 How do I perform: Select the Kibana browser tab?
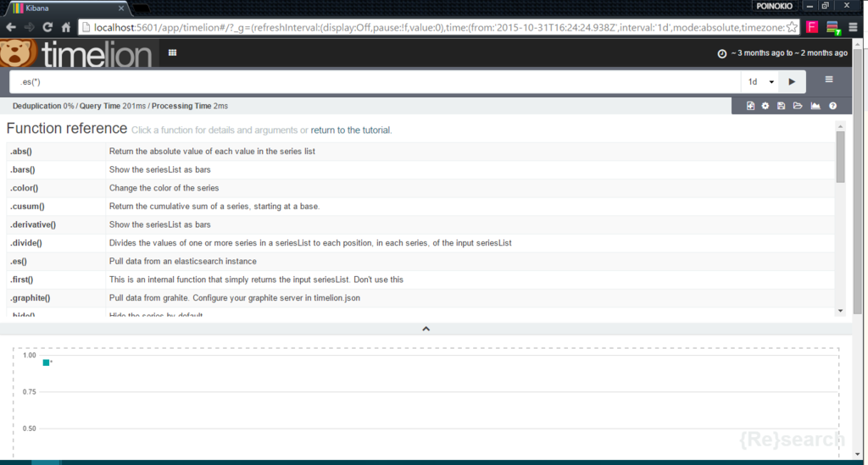(68, 8)
